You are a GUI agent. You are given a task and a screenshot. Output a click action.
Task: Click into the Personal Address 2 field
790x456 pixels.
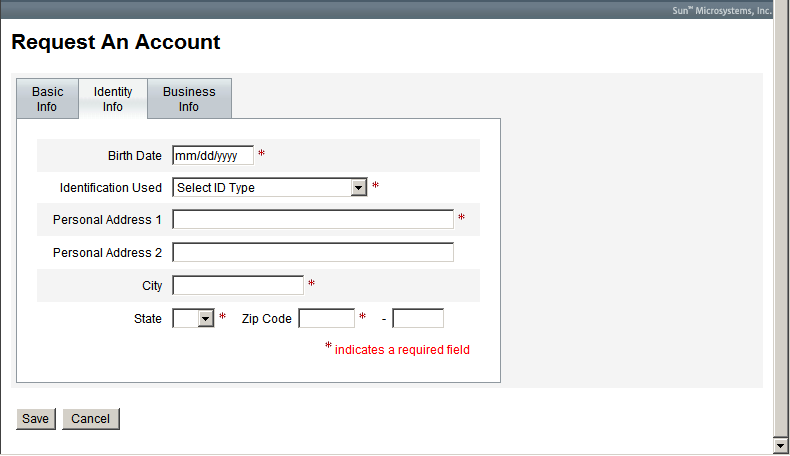coord(313,252)
